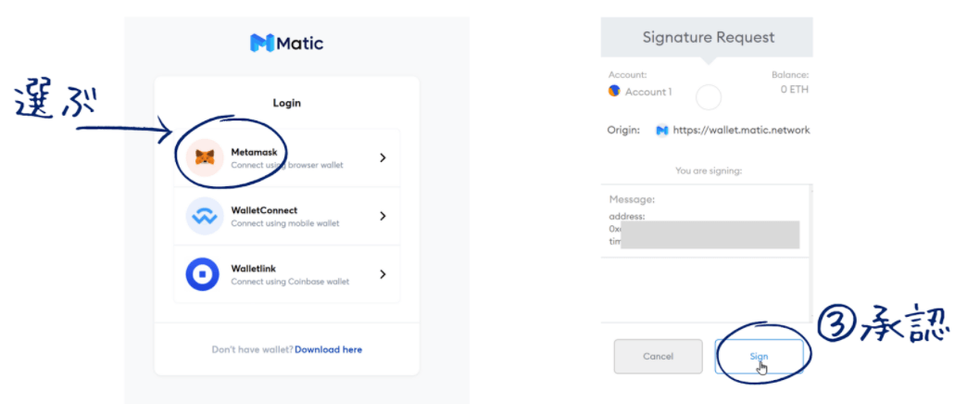Expand the WalletConnect option chevron

pyautogui.click(x=383, y=217)
